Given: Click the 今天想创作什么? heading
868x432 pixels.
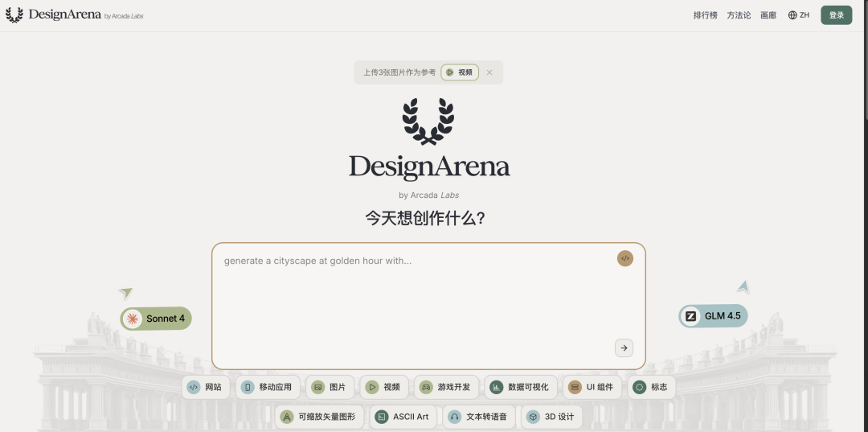Looking at the screenshot, I should click(425, 218).
